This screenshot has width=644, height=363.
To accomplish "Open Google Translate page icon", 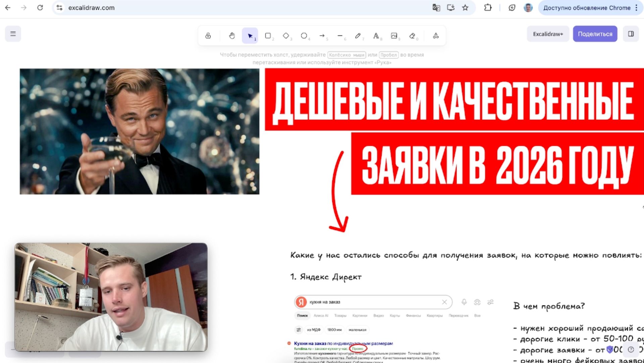I will pyautogui.click(x=436, y=8).
